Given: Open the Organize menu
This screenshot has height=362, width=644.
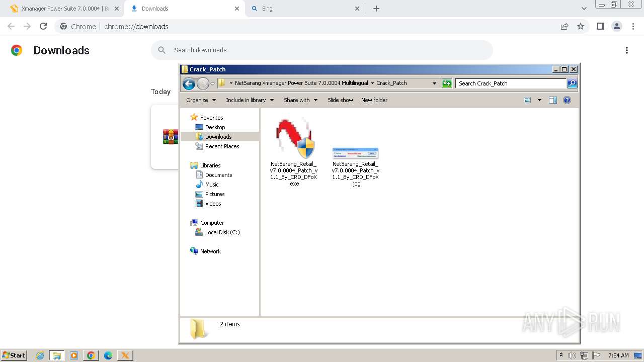Looking at the screenshot, I should 201,100.
